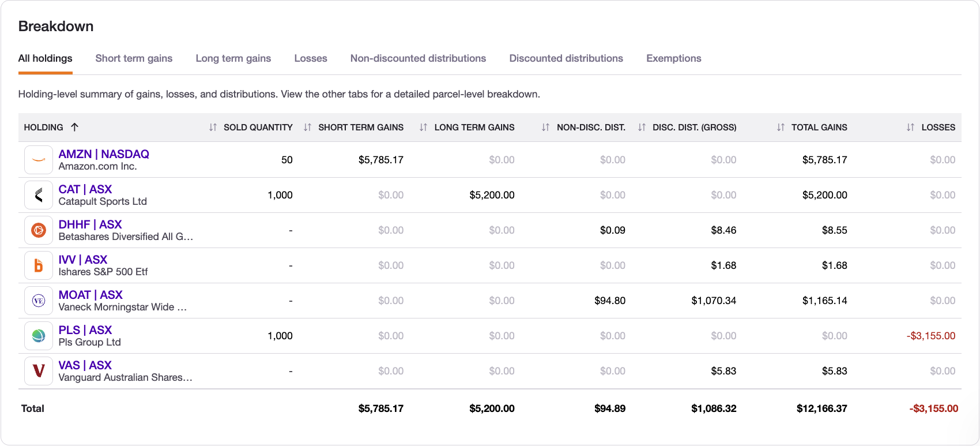
Task: Switch to the Short term gains tab
Action: click(134, 58)
